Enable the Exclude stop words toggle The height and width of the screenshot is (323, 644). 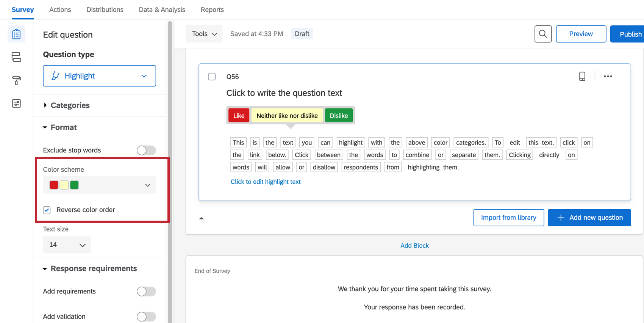(146, 150)
